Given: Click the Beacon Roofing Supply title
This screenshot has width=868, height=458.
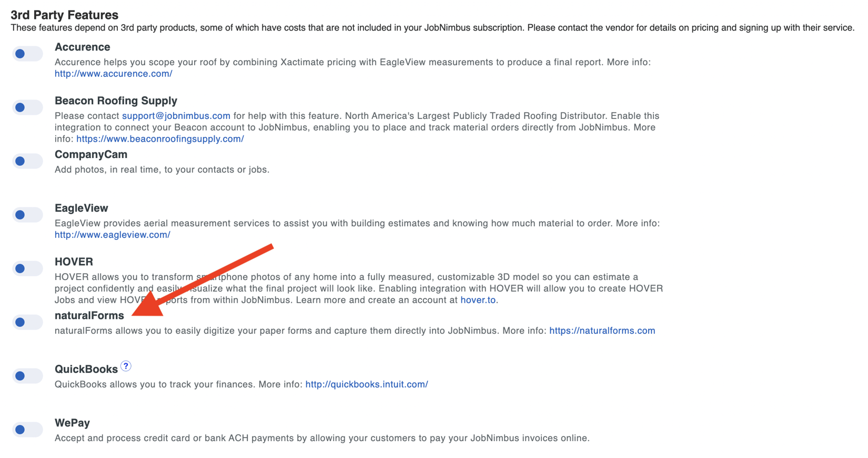Looking at the screenshot, I should 116,101.
